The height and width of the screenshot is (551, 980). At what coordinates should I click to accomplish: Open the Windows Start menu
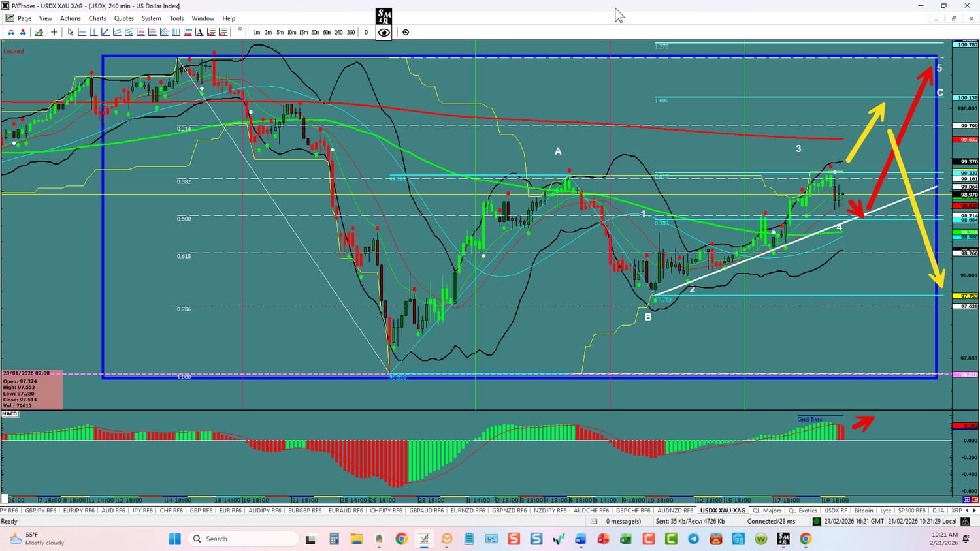[174, 539]
